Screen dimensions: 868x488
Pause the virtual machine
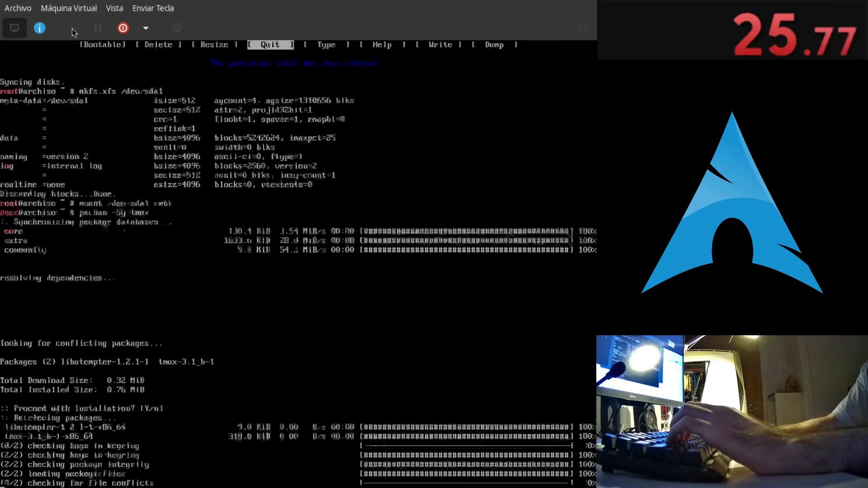coord(98,28)
